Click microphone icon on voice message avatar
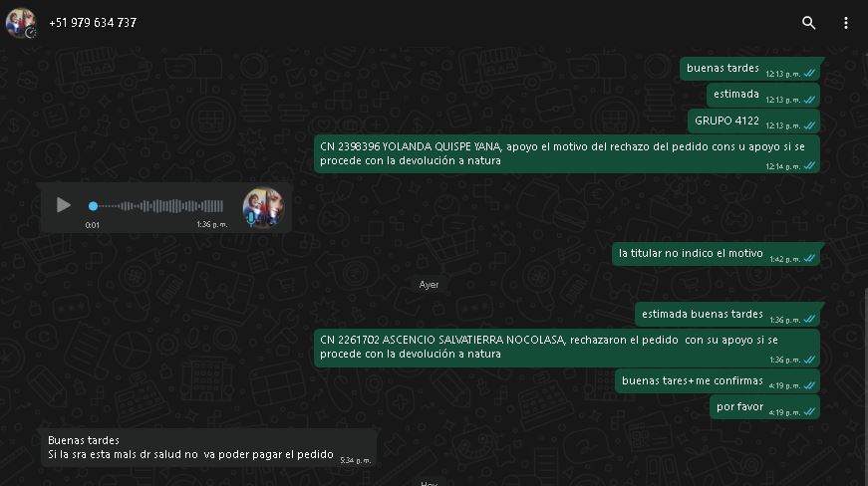This screenshot has width=868, height=486. [x=251, y=219]
